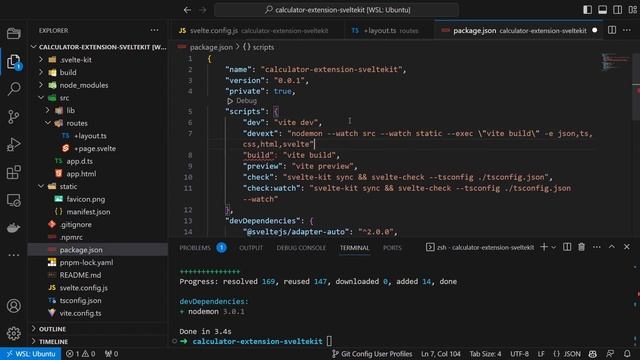Open the Search view in activity bar
640x360 pixels.
coord(13,89)
